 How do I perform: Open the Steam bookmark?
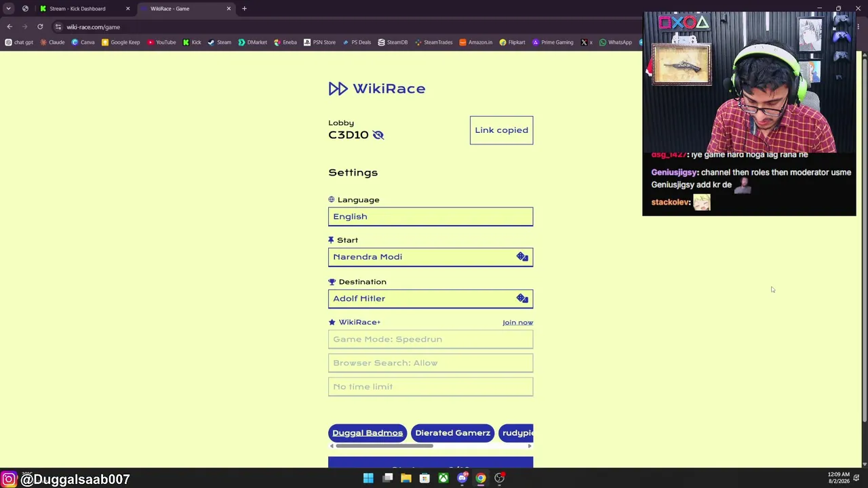coord(219,43)
